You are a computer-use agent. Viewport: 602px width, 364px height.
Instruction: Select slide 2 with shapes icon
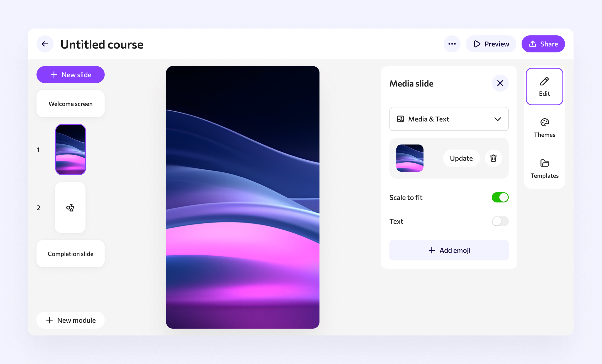coord(70,208)
